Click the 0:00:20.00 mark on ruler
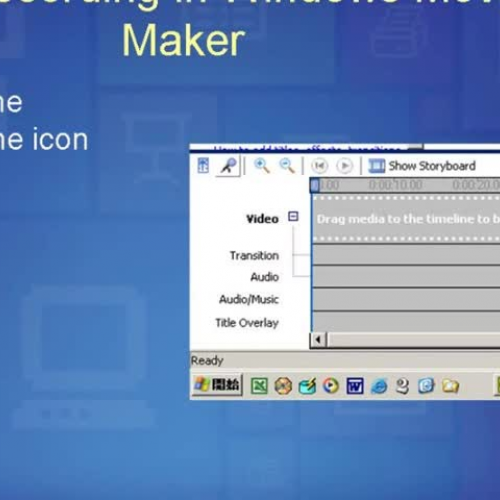The height and width of the screenshot is (500, 500). tap(476, 185)
